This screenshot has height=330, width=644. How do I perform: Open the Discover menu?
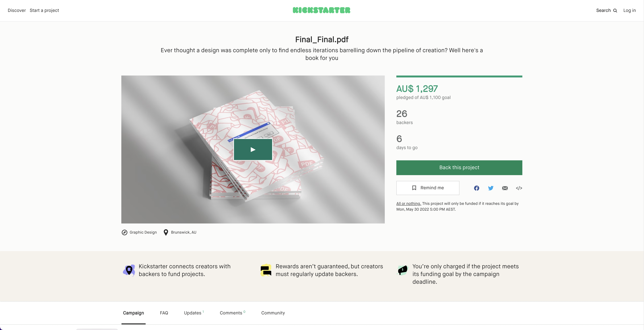[17, 10]
